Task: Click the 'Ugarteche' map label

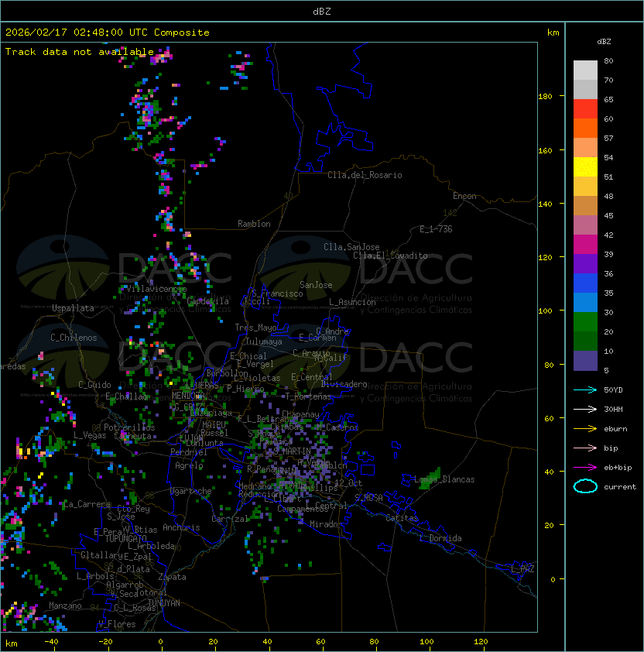Action: pyautogui.click(x=191, y=491)
